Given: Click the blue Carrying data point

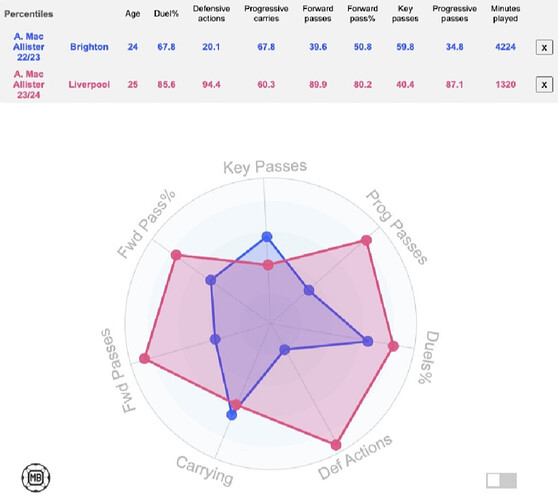Looking at the screenshot, I should [x=232, y=415].
